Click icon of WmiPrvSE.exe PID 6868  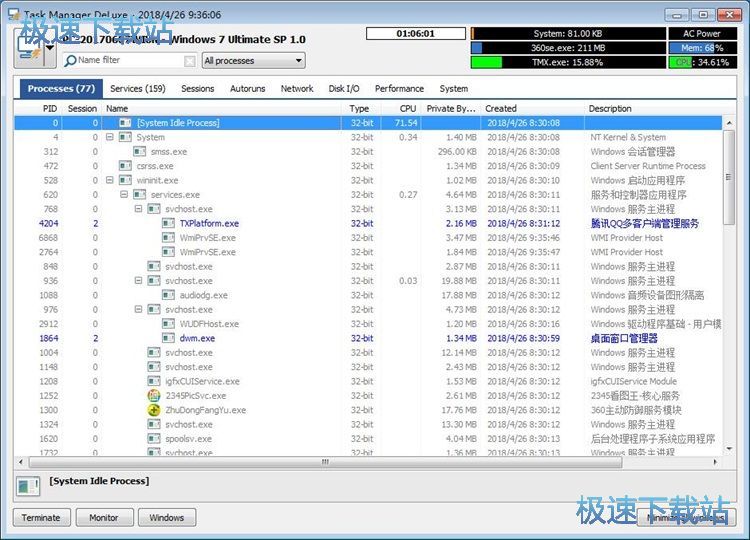pos(168,238)
